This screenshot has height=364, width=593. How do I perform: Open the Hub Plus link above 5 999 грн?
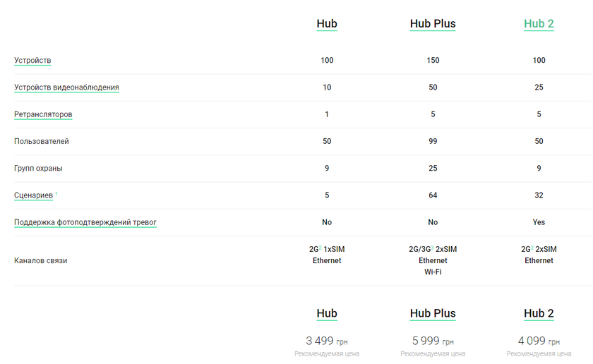433,313
